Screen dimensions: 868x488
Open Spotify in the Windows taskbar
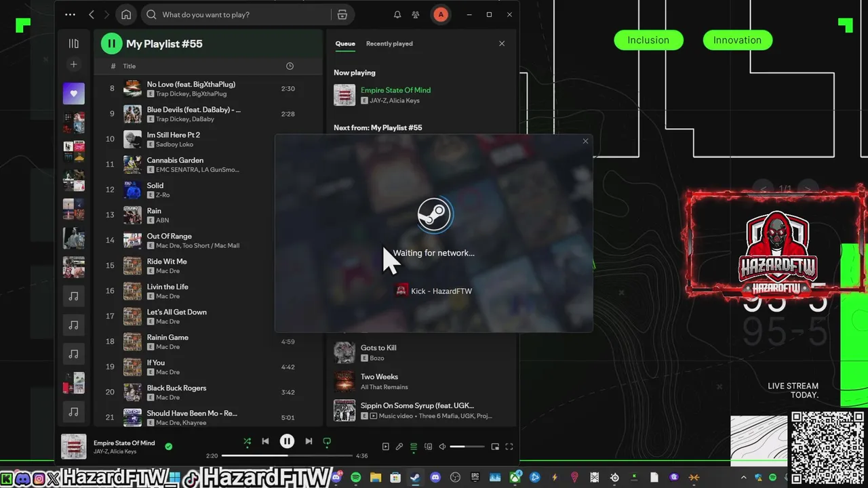[356, 478]
